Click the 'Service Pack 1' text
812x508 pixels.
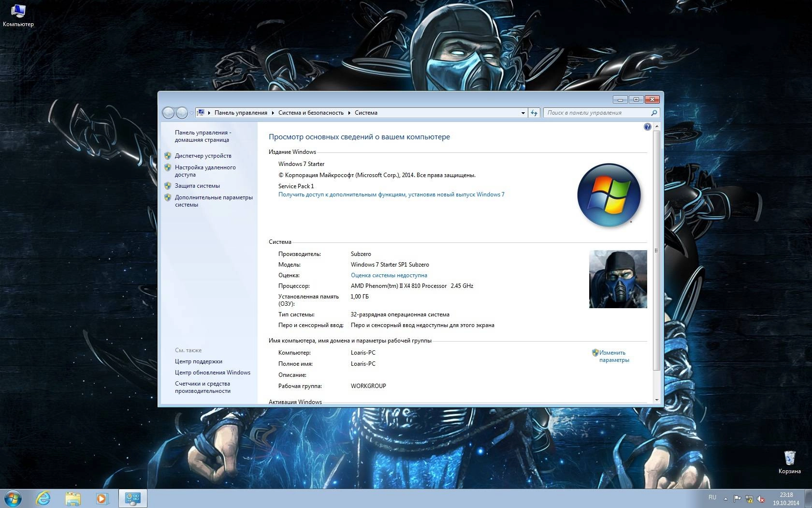click(x=296, y=186)
